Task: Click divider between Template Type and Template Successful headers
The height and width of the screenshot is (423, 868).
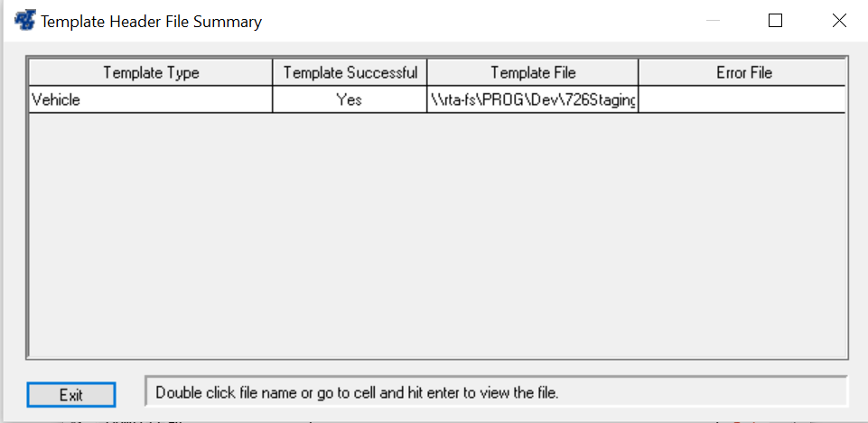Action: coord(273,72)
